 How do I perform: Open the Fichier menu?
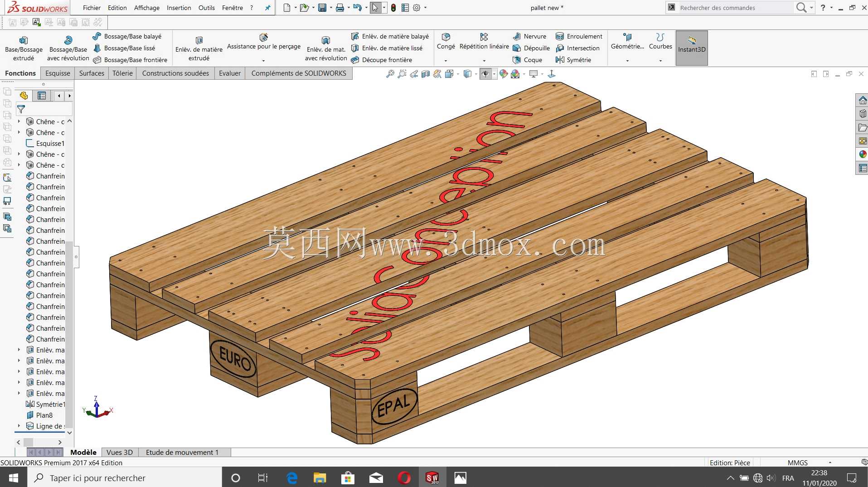[92, 8]
